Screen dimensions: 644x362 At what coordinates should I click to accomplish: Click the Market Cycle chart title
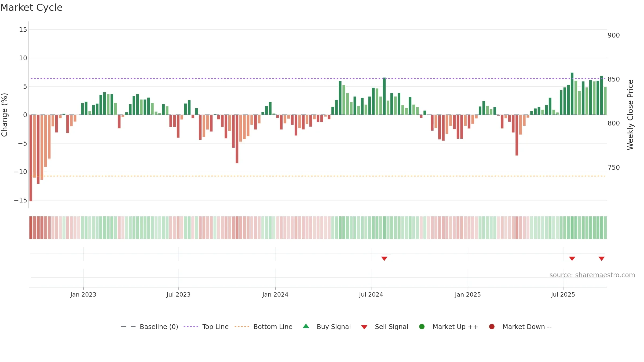31,8
